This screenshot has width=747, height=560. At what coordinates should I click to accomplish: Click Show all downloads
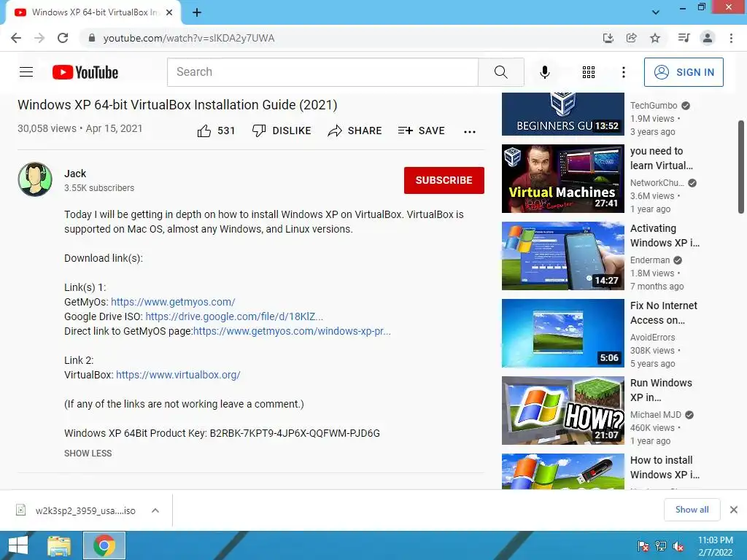692,510
